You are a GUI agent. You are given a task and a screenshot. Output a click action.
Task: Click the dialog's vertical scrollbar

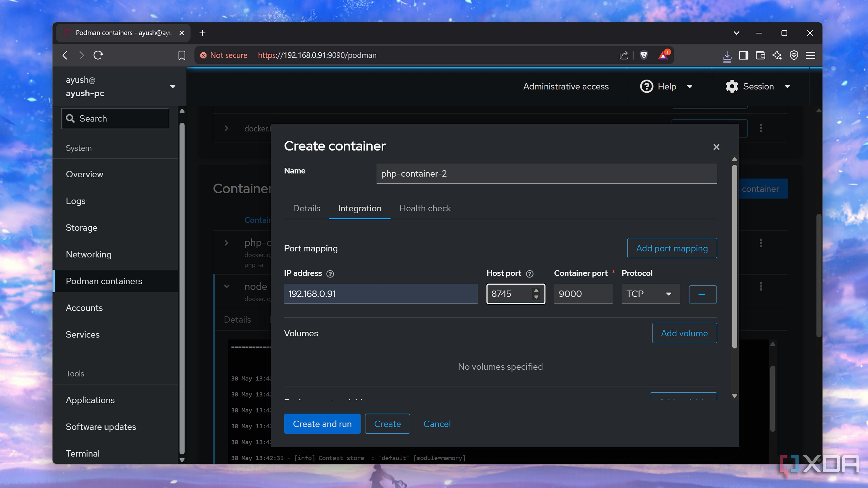(x=734, y=256)
